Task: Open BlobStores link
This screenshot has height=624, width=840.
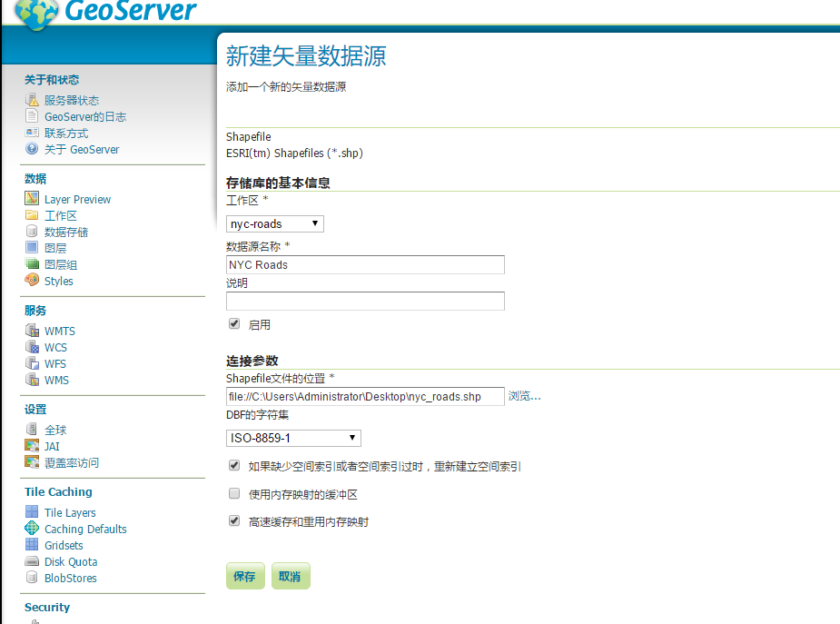Action: 71,578
